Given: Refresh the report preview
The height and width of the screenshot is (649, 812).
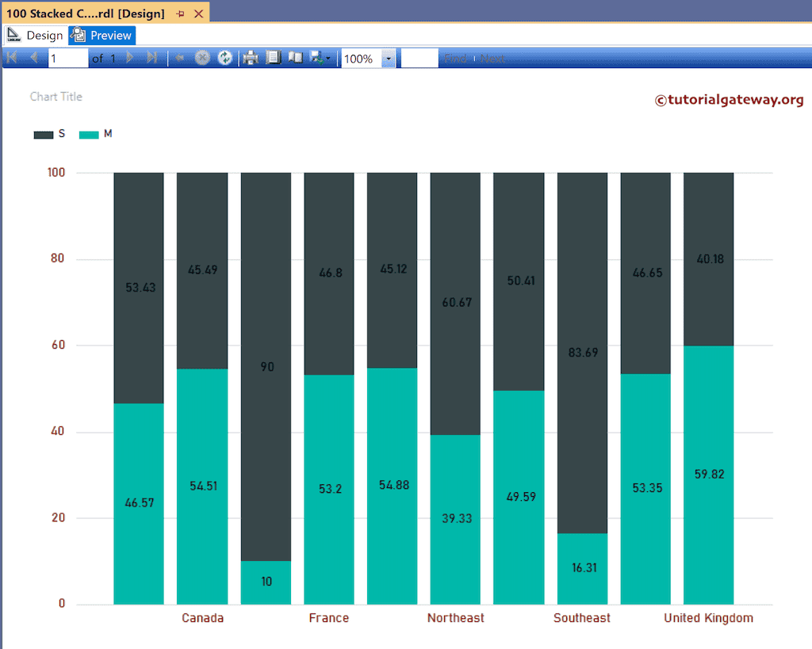Looking at the screenshot, I should pos(226,58).
